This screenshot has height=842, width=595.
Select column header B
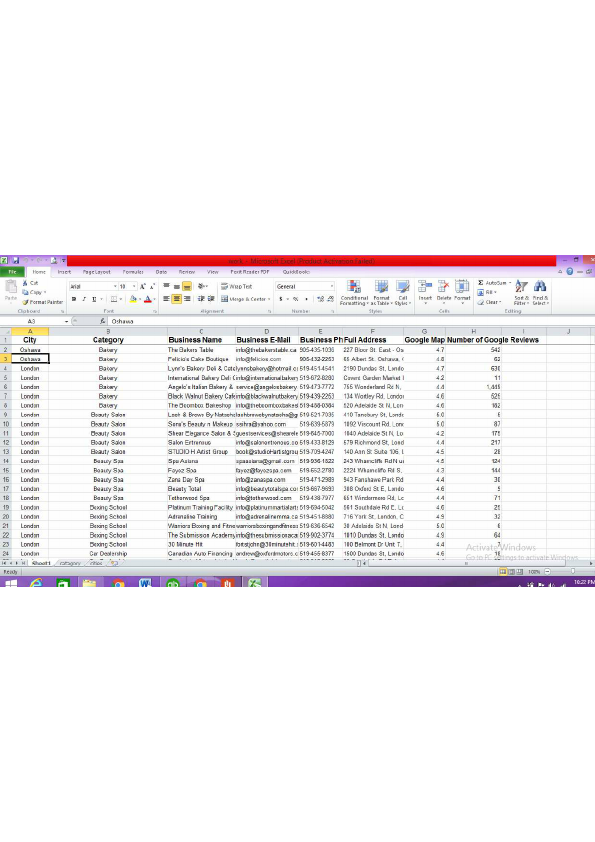(x=108, y=331)
